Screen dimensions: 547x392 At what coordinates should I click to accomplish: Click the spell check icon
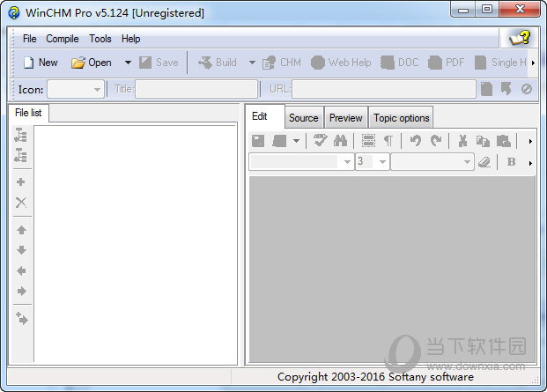[x=320, y=141]
